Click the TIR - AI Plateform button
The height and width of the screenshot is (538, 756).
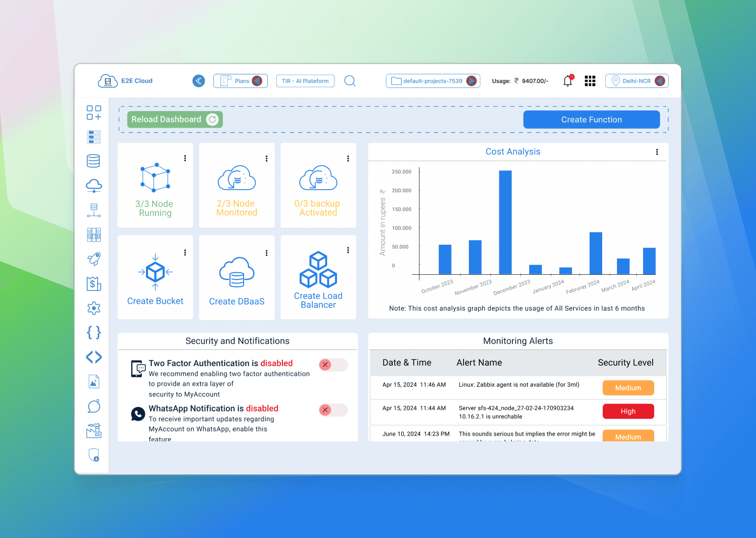click(x=305, y=81)
